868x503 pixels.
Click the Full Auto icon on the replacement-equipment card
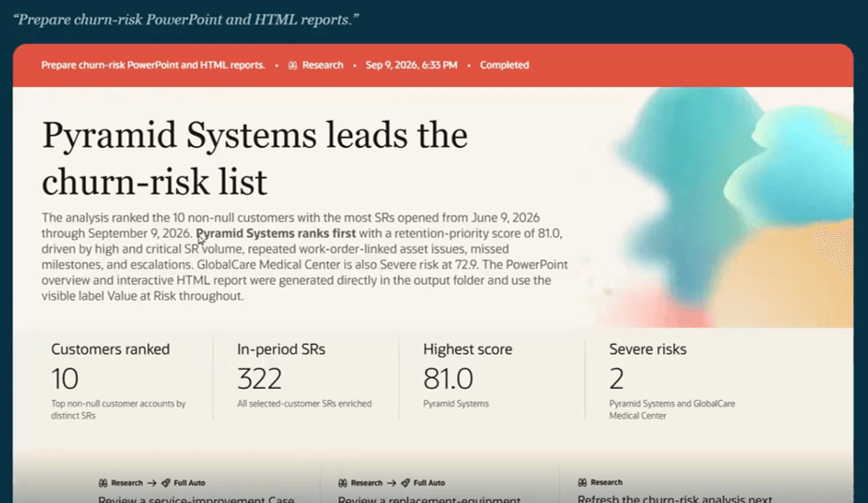[405, 483]
